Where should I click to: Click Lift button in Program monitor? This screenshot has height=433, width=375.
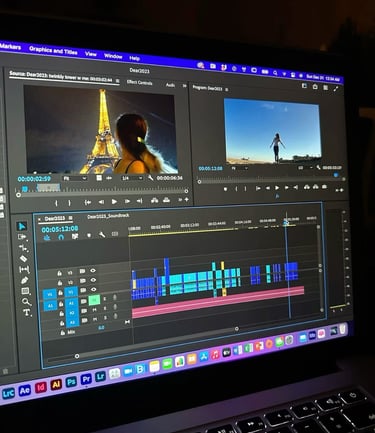306,188
